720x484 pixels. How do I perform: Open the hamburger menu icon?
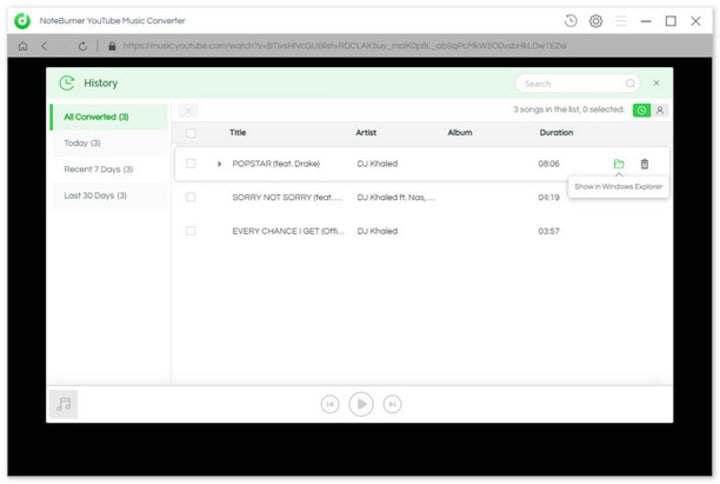tap(621, 21)
